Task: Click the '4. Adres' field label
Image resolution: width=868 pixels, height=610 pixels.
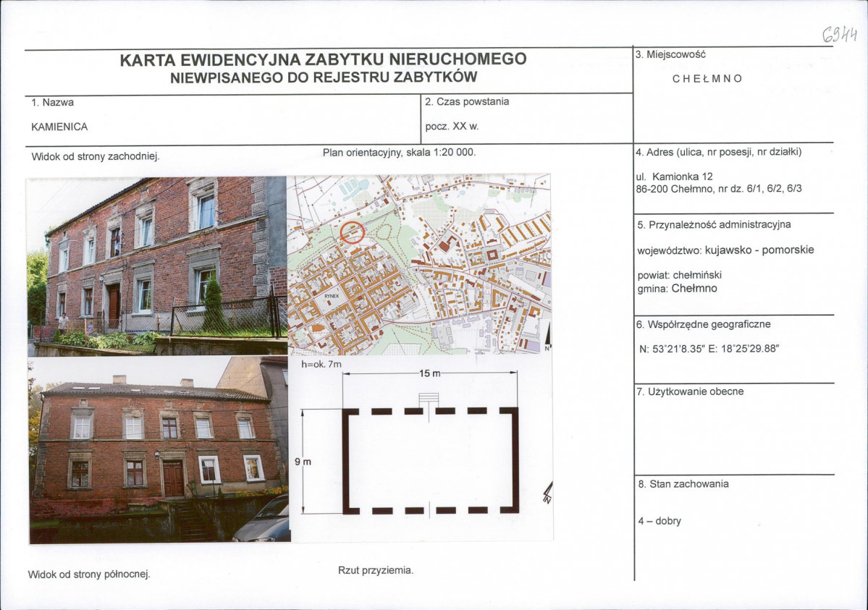Action: coord(719,152)
